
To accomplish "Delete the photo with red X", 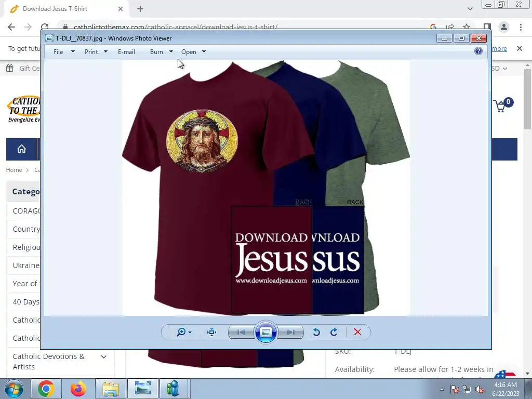I will click(357, 332).
